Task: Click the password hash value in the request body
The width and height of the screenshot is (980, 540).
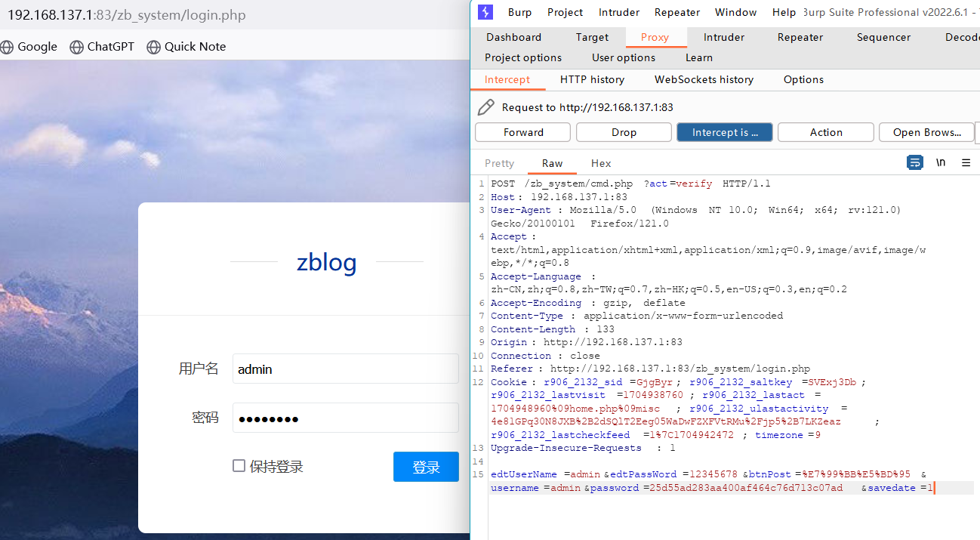Action: click(x=746, y=488)
